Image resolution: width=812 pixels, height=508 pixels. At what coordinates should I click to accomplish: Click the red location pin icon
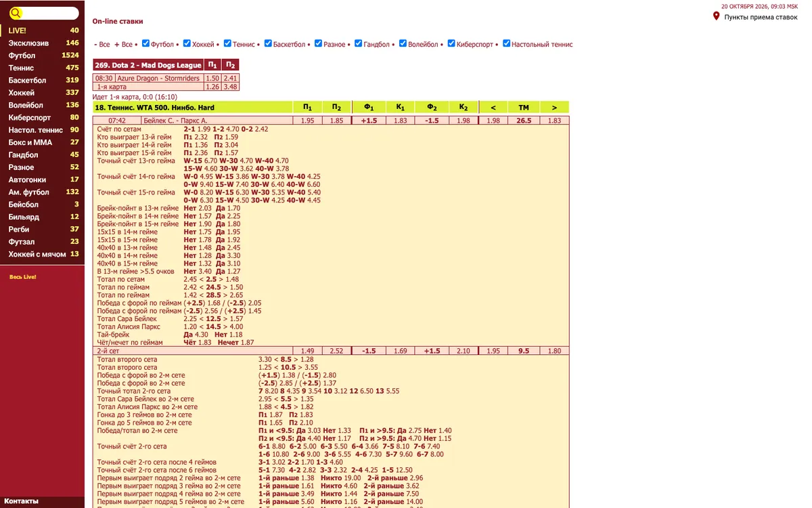(x=717, y=16)
